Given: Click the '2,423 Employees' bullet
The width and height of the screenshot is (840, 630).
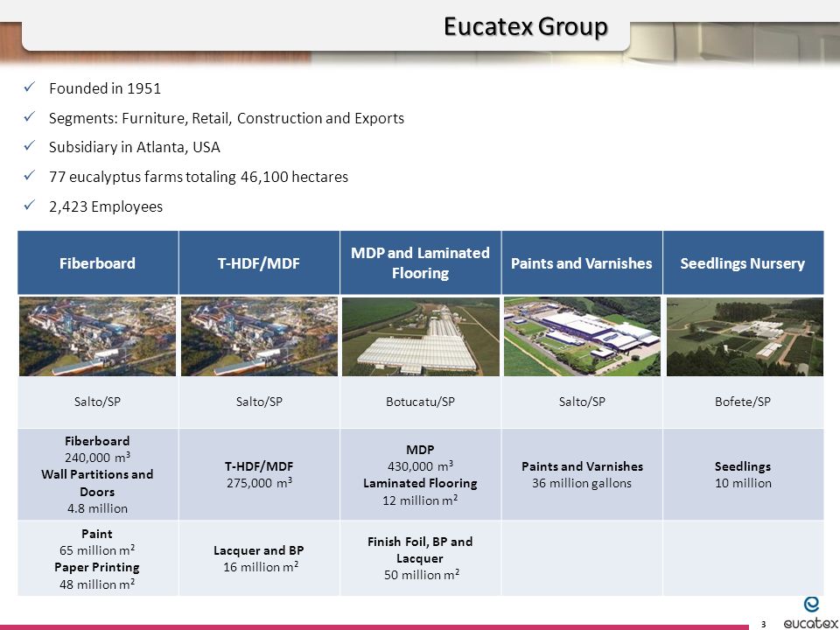Looking at the screenshot, I should pos(106,206).
